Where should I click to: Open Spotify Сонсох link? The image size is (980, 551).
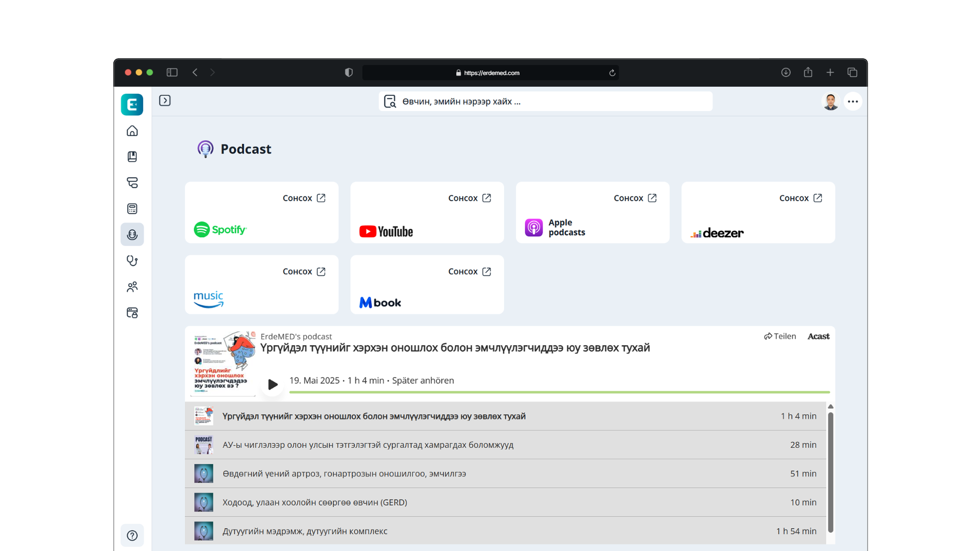point(304,198)
